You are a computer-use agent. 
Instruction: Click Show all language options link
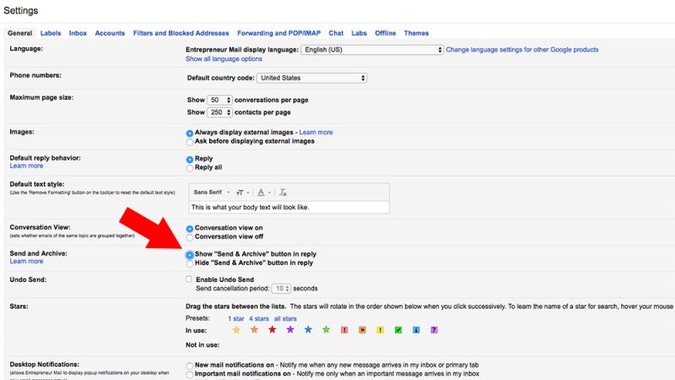point(224,59)
